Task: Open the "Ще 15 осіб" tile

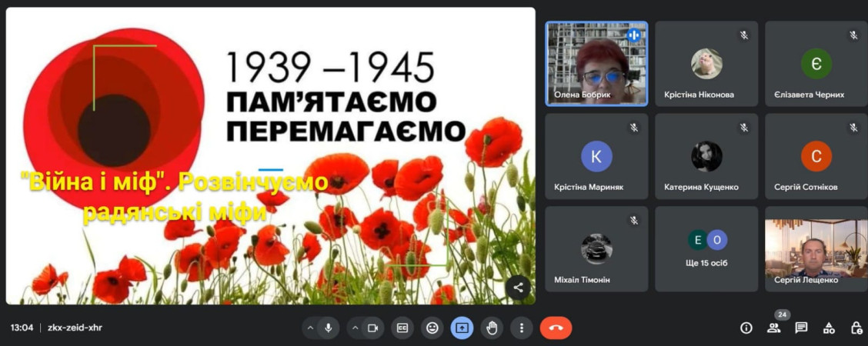Action: click(x=706, y=248)
